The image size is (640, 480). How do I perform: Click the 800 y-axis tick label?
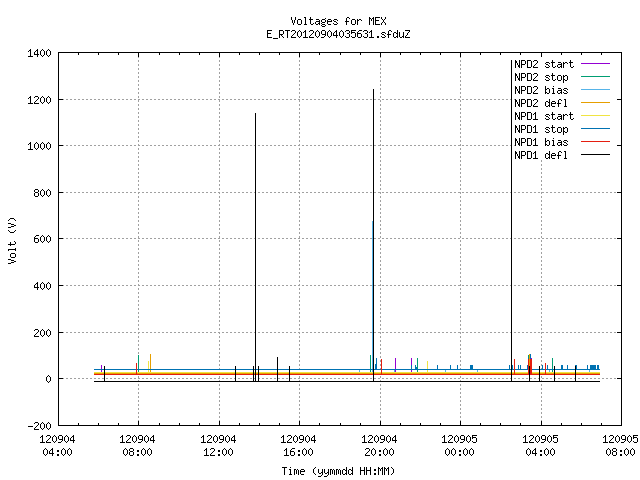tap(42, 193)
